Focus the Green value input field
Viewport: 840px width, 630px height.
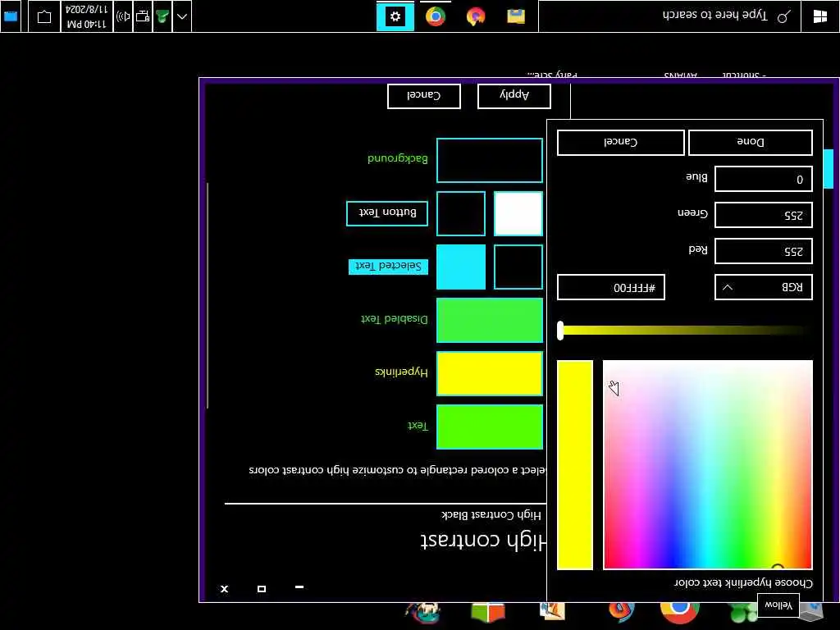tap(764, 216)
